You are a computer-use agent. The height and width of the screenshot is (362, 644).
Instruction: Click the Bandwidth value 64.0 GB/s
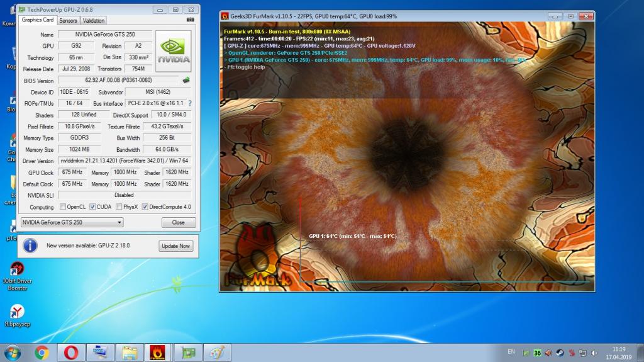click(x=167, y=149)
